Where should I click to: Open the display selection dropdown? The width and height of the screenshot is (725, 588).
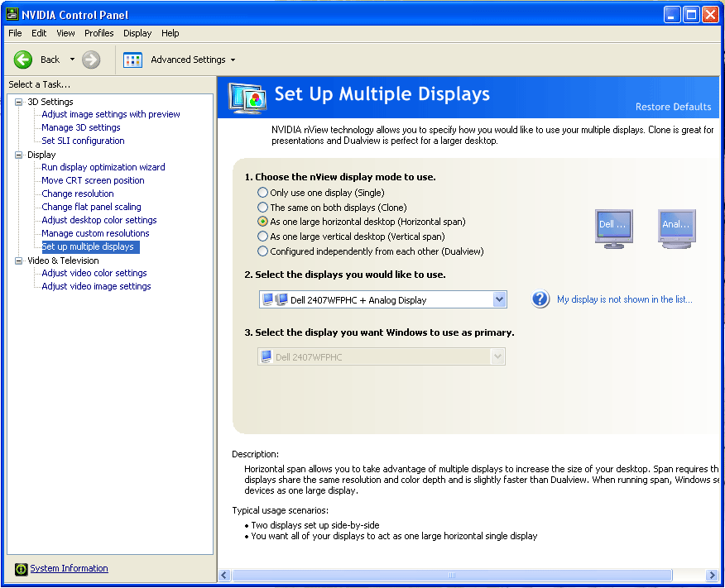pyautogui.click(x=498, y=300)
